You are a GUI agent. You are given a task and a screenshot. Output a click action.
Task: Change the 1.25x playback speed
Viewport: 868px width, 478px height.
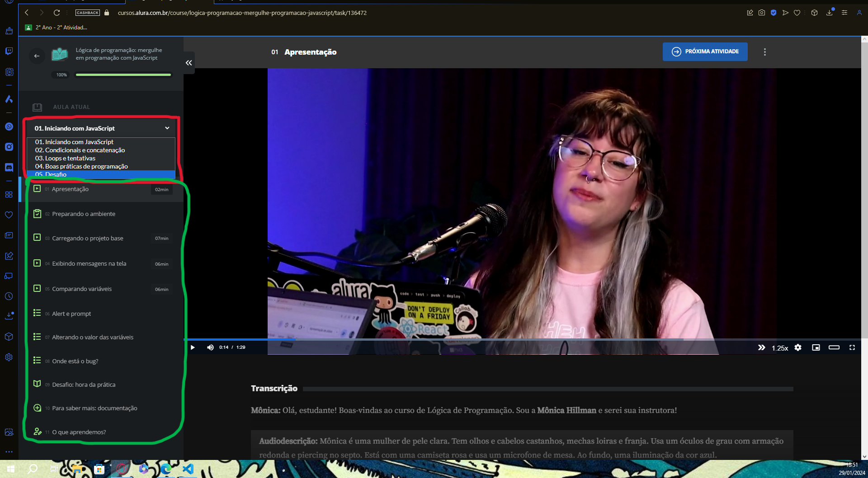click(x=780, y=348)
